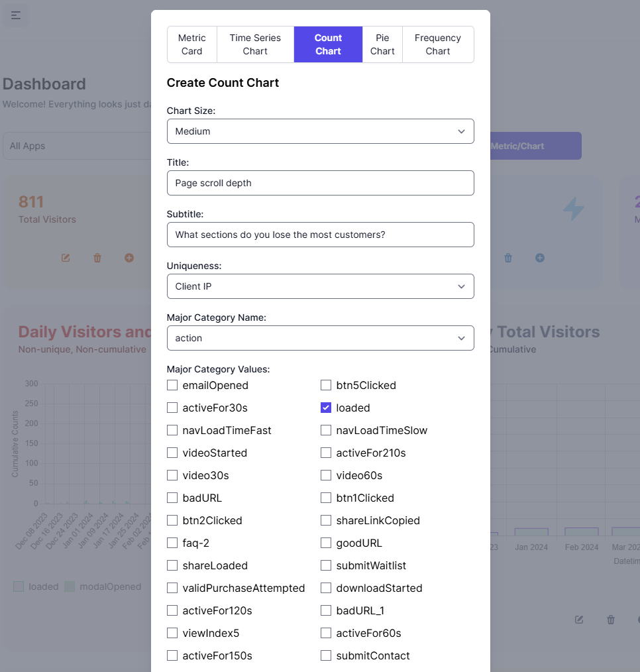Check the submitWaitlist category value

pos(326,565)
